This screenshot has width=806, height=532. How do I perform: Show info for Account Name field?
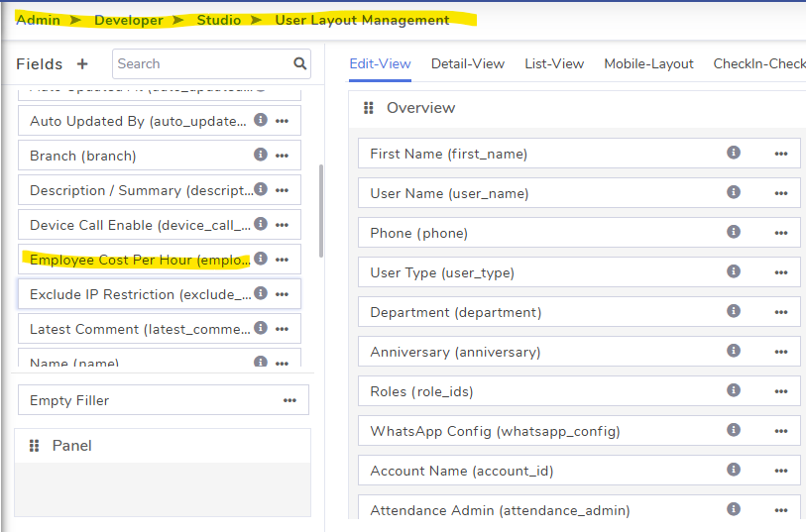[734, 470]
